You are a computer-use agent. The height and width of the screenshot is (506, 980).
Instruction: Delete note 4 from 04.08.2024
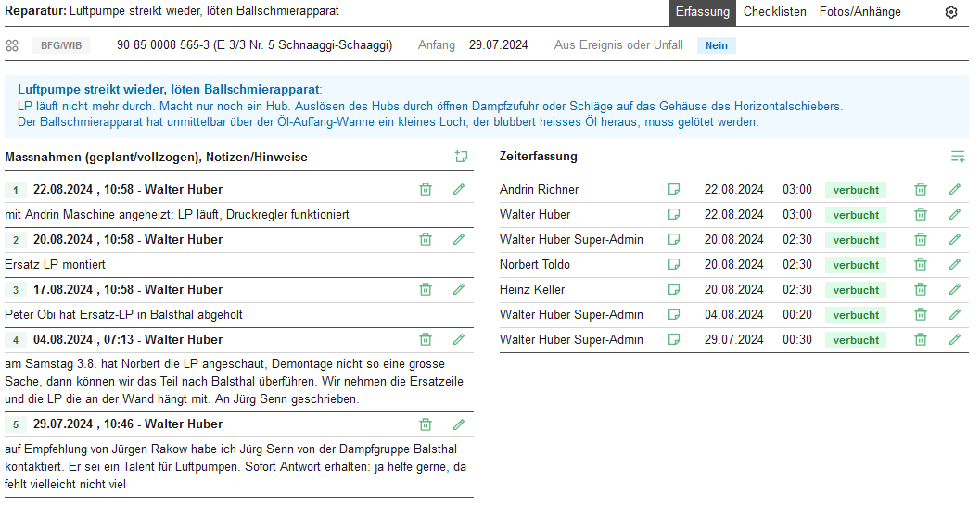[426, 339]
